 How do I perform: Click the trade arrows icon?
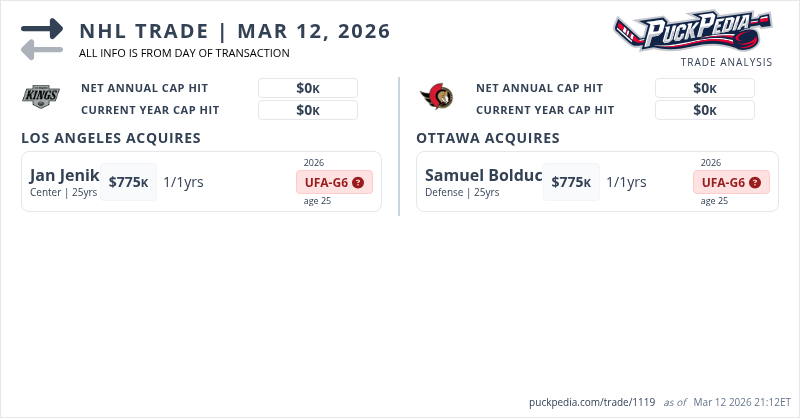point(42,39)
